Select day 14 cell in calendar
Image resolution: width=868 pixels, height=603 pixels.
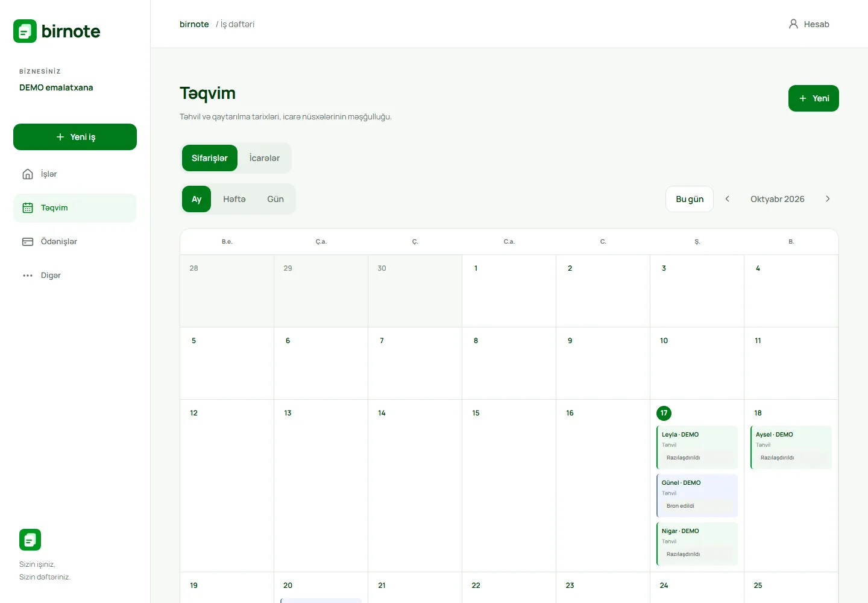click(x=415, y=485)
